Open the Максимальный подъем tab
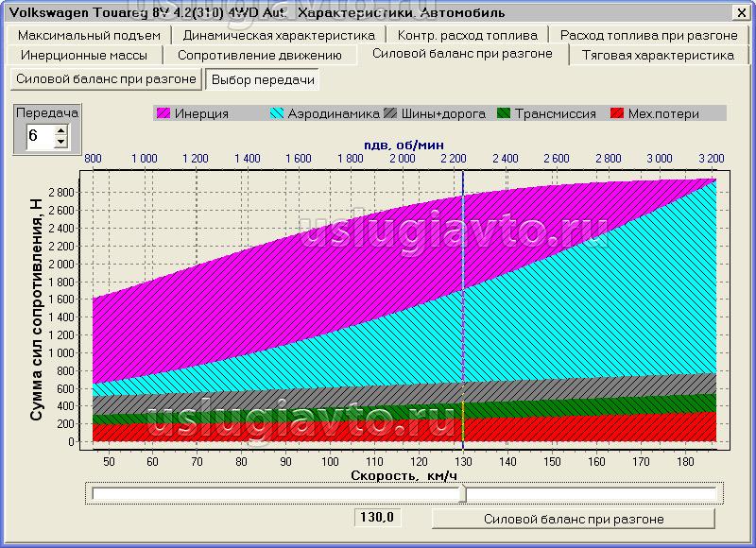Viewport: 756px width, 548px height. coord(89,35)
